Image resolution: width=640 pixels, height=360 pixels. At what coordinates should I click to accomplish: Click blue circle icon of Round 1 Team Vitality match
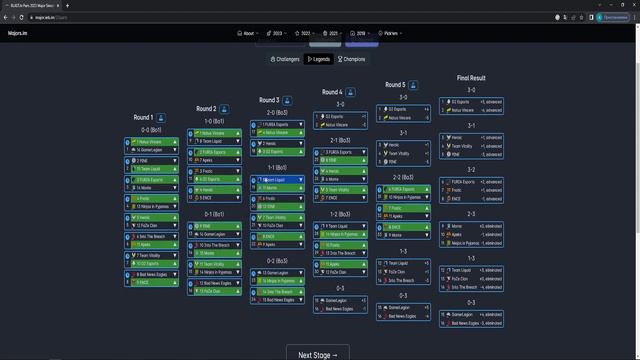(127, 256)
